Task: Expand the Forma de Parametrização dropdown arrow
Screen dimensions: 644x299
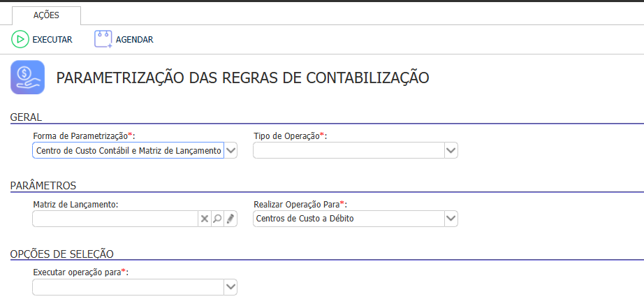Action: [231, 150]
